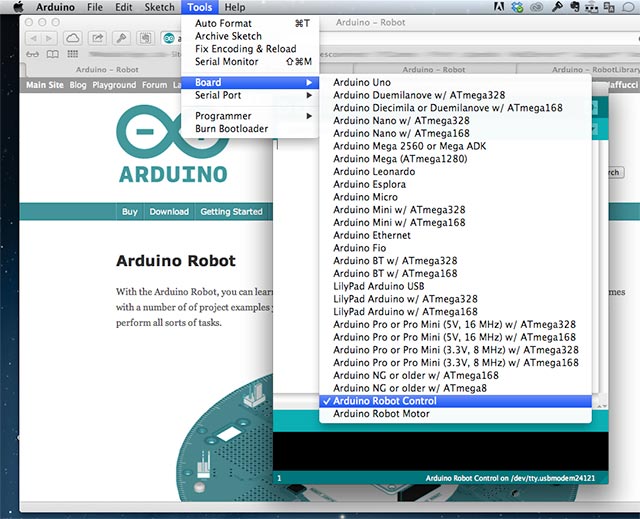Click the network diagram icon in the menu bar

point(591,7)
